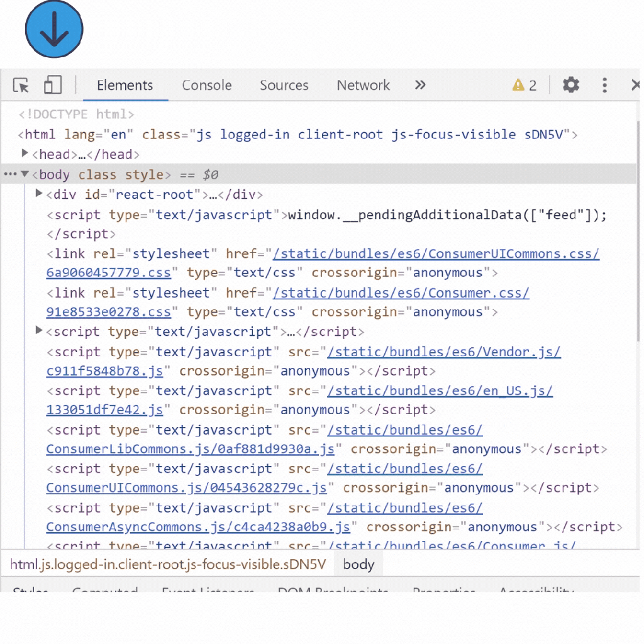Expand the collapsed inline script node
Screen dimensions: 644x644
39,331
